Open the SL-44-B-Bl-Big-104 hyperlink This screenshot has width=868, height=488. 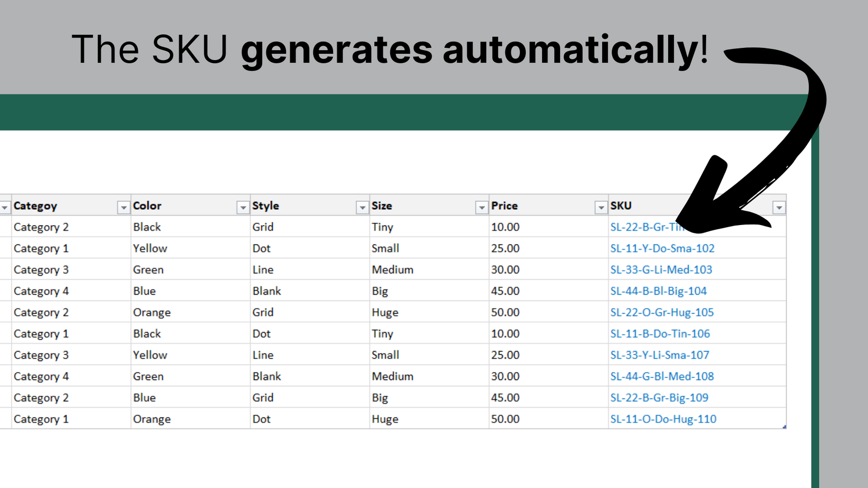(x=659, y=291)
